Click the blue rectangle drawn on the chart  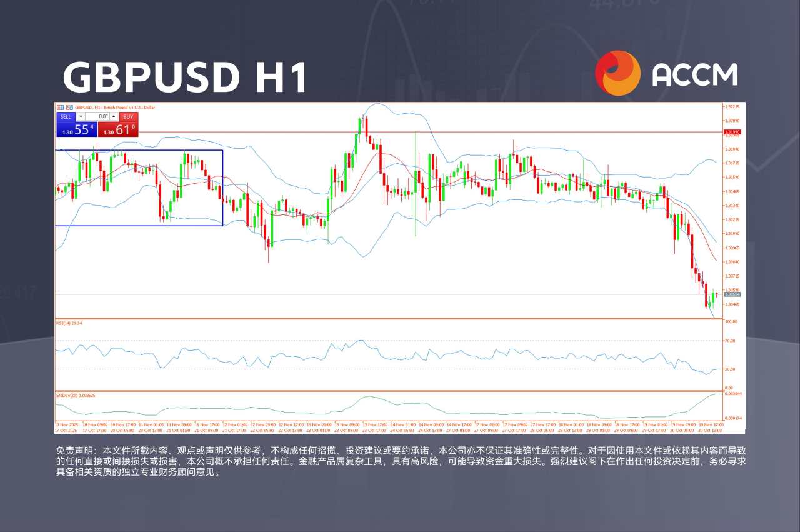(x=222, y=188)
